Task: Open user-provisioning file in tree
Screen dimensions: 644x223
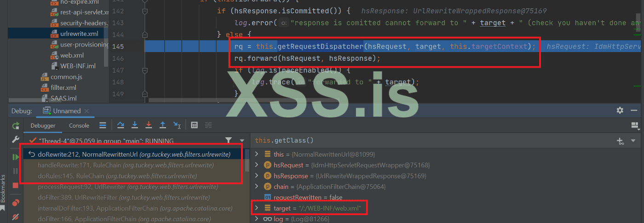Action: 84,45
